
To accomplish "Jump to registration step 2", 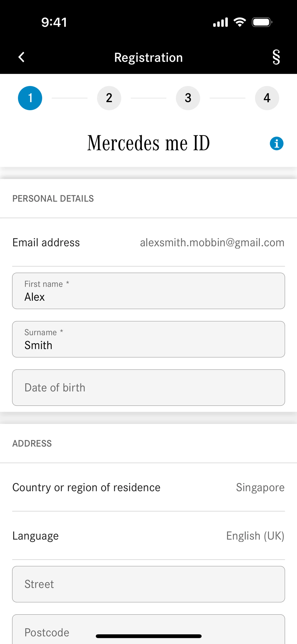I will click(x=109, y=98).
